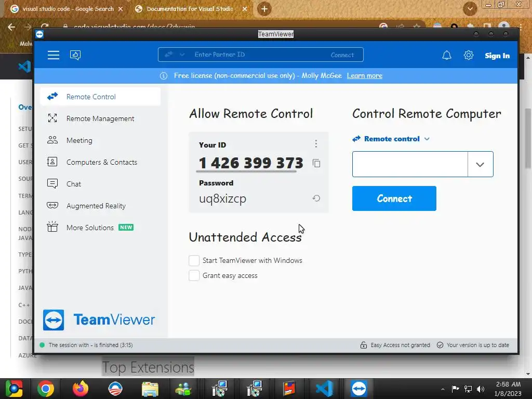Open Firefox from the taskbar

[81, 389]
